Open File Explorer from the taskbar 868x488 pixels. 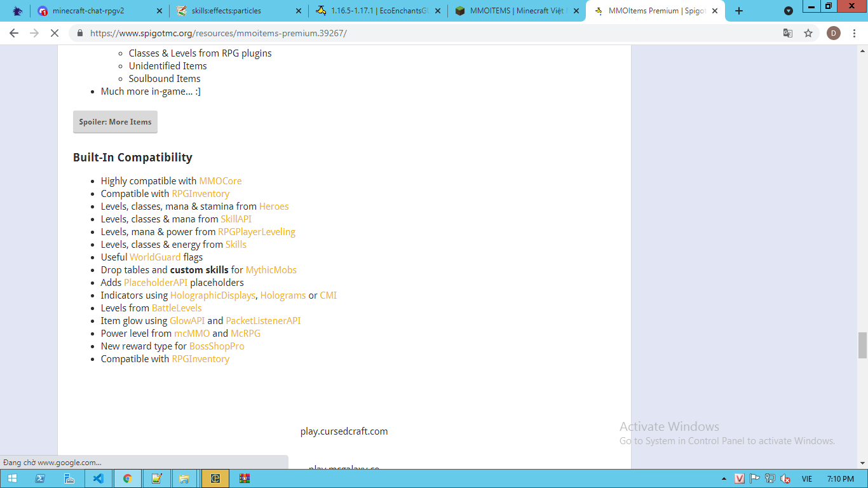pos(184,478)
